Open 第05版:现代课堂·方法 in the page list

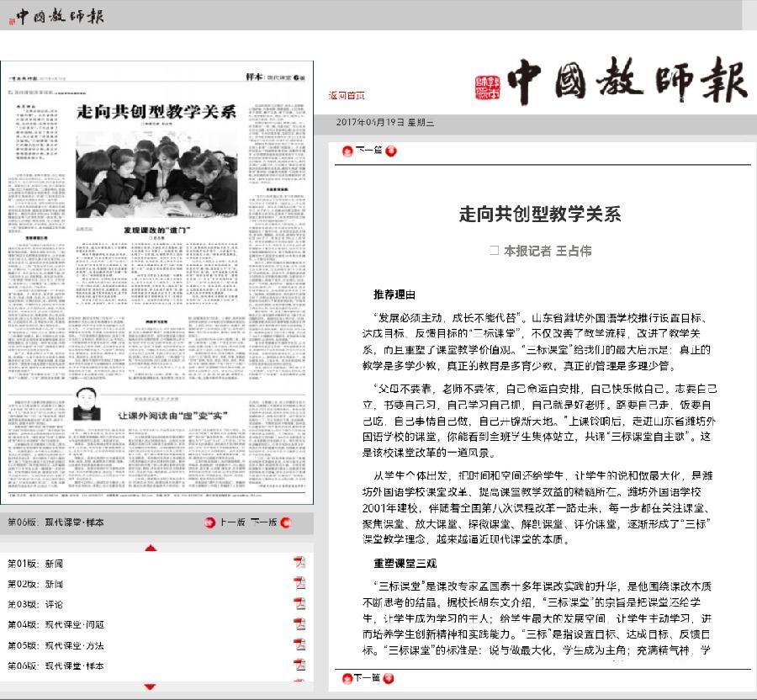click(x=56, y=645)
